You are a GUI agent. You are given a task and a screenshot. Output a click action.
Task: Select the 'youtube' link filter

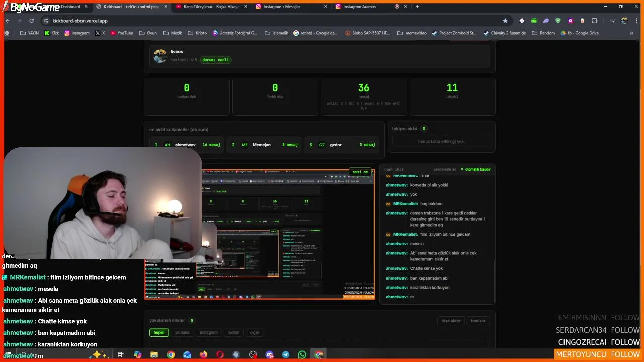coord(182,332)
